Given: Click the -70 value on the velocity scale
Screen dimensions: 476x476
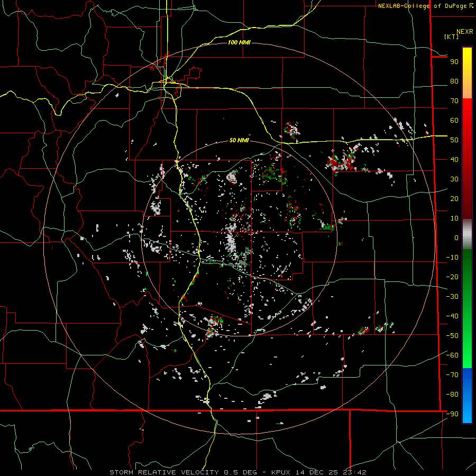Looking at the screenshot, I should [452, 375].
